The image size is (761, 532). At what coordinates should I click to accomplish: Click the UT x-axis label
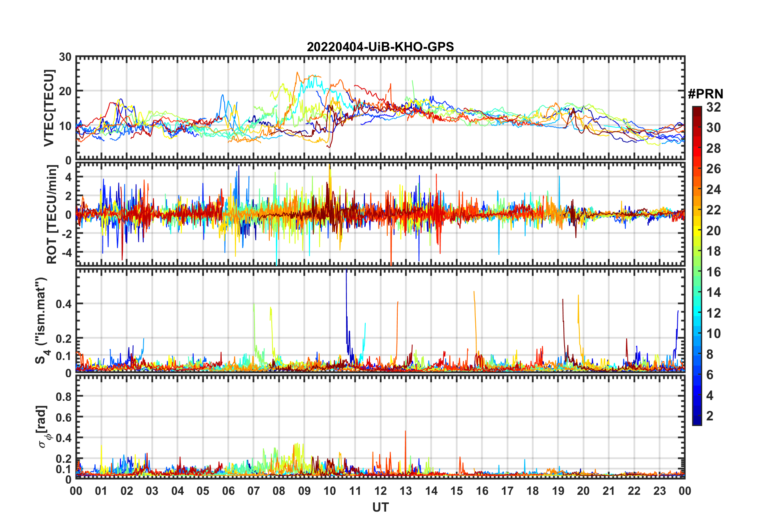point(380,507)
